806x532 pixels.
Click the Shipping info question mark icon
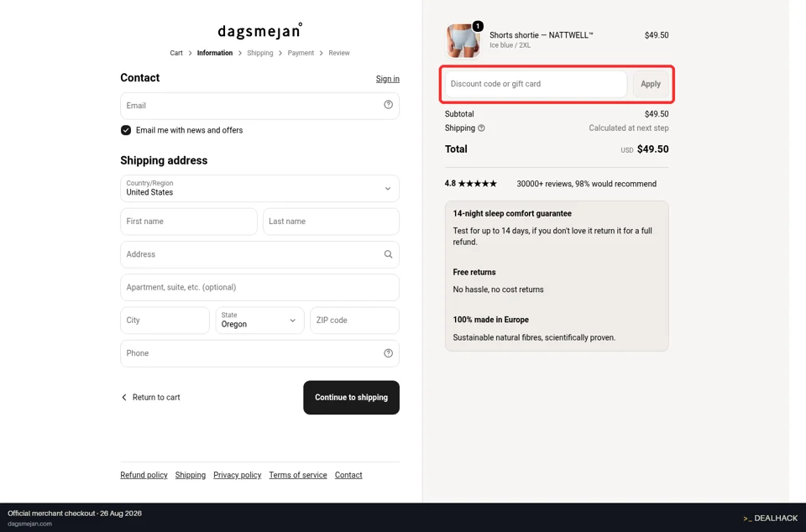481,128
